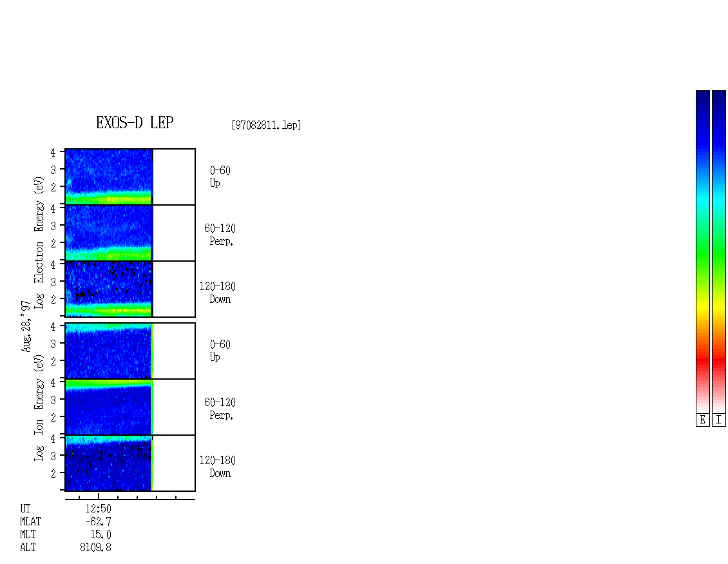Select the ion 0-60 Up spectrogram panel
Image resolution: width=728 pixels, height=564 pixels.
coord(130,351)
